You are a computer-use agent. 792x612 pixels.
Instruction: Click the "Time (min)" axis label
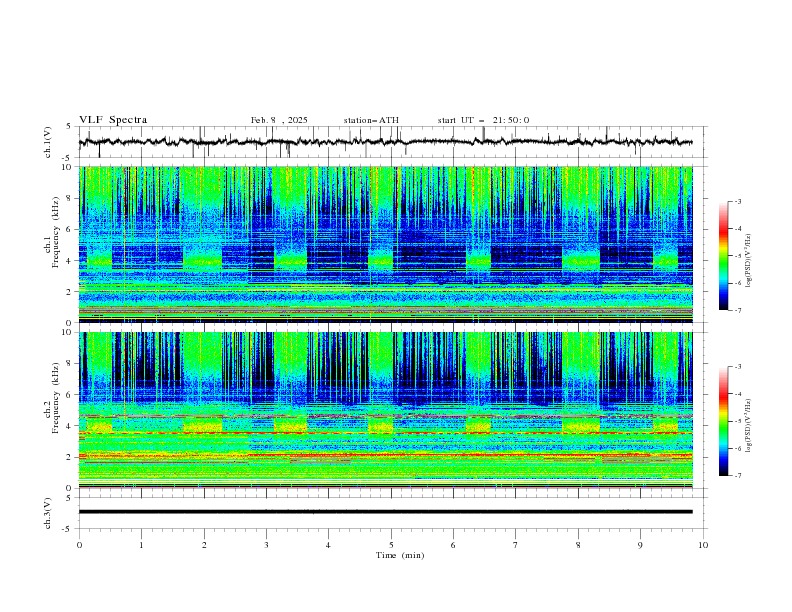click(x=400, y=555)
